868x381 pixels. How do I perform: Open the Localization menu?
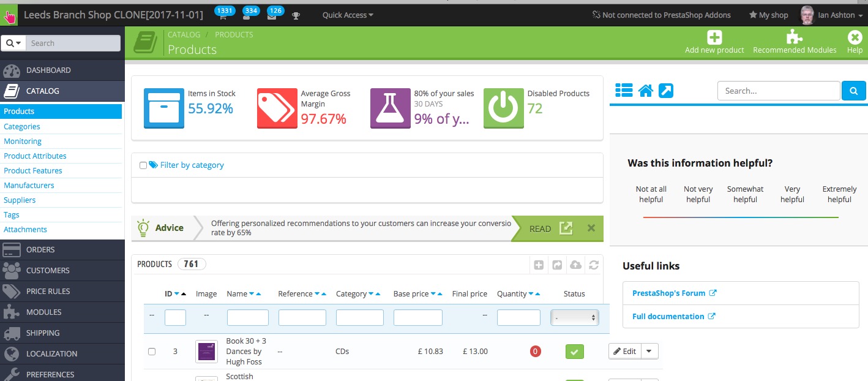point(62,354)
